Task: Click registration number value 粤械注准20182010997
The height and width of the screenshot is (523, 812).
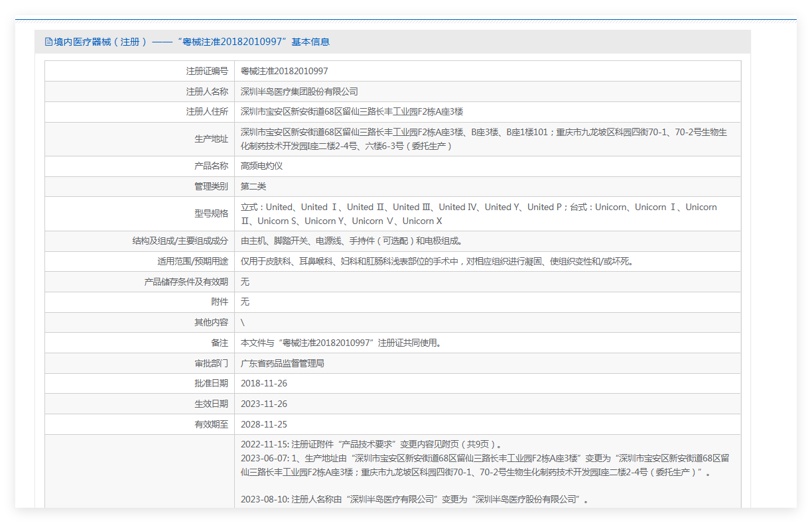Action: 284,71
